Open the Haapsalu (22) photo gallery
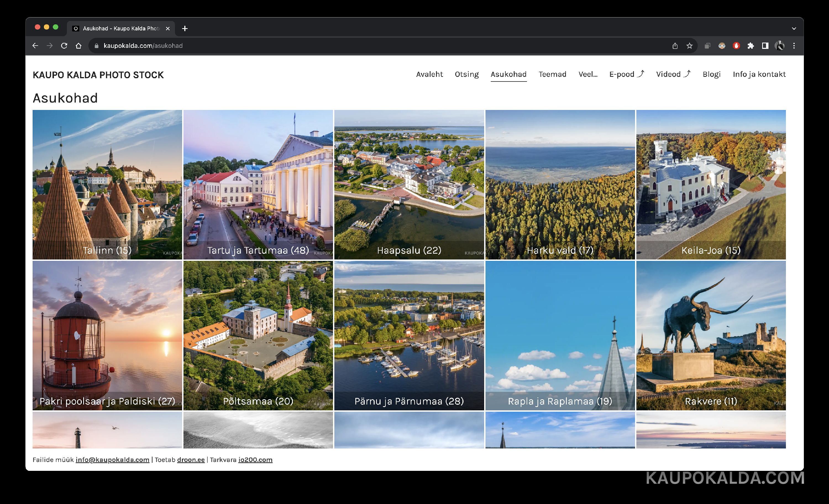 point(409,184)
